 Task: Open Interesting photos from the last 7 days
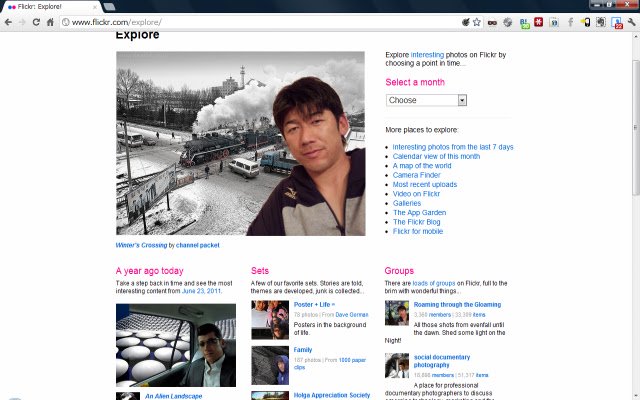click(453, 147)
